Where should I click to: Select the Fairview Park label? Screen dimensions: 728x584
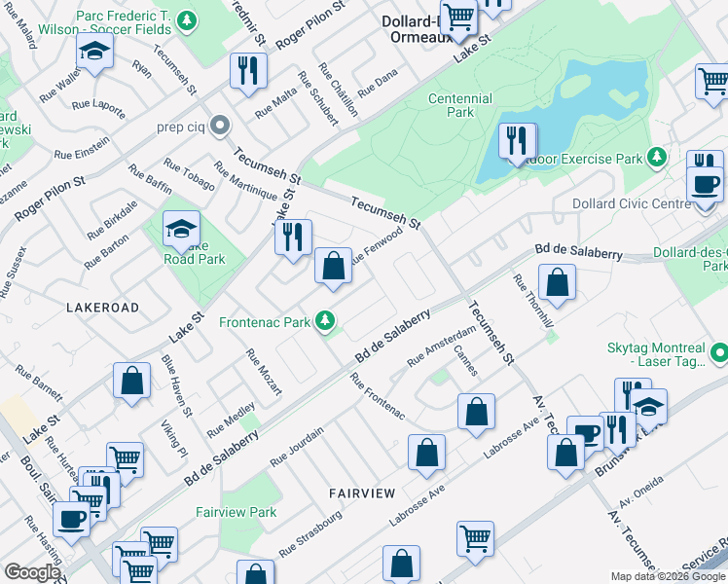[236, 512]
